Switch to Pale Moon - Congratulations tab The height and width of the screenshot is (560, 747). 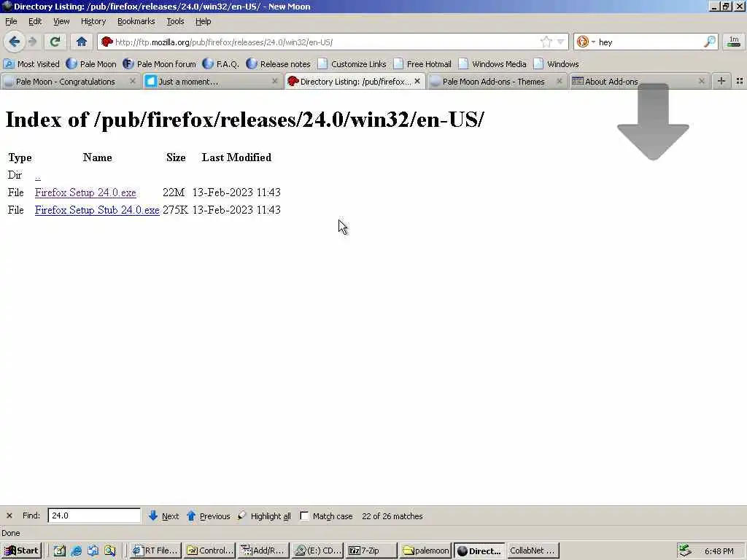click(65, 82)
